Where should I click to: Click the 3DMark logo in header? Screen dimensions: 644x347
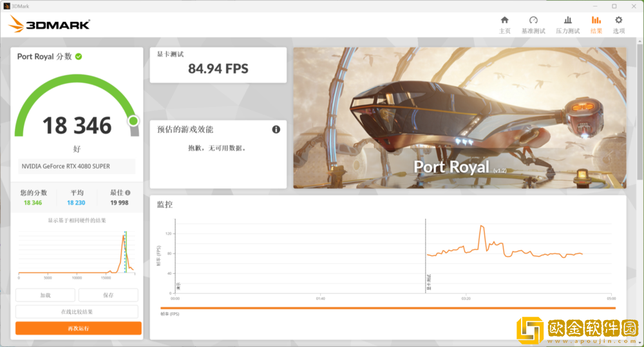[x=50, y=25]
